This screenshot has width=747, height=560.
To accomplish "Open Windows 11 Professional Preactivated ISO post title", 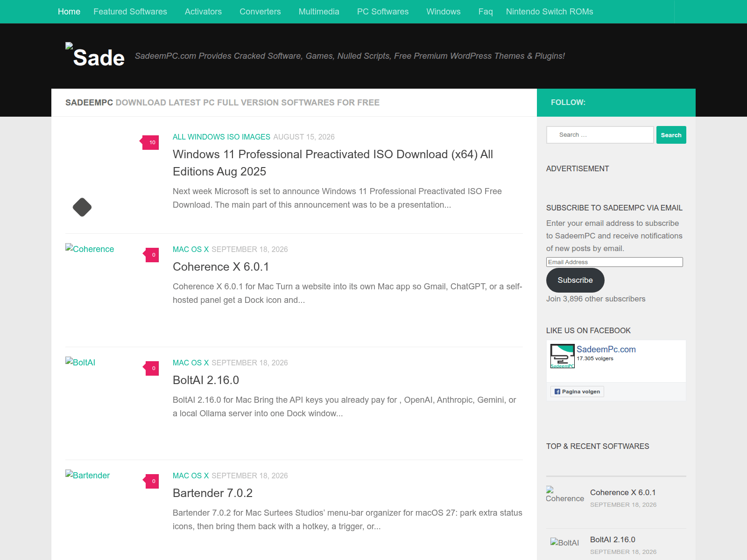I will click(x=333, y=163).
